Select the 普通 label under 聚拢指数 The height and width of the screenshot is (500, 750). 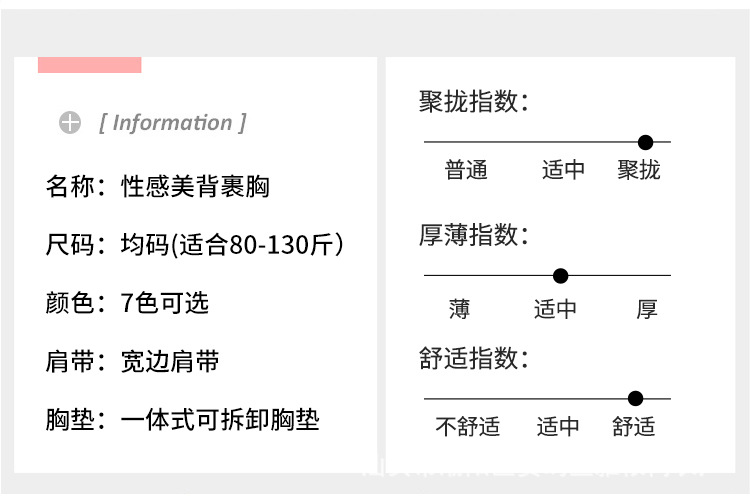[x=466, y=170]
